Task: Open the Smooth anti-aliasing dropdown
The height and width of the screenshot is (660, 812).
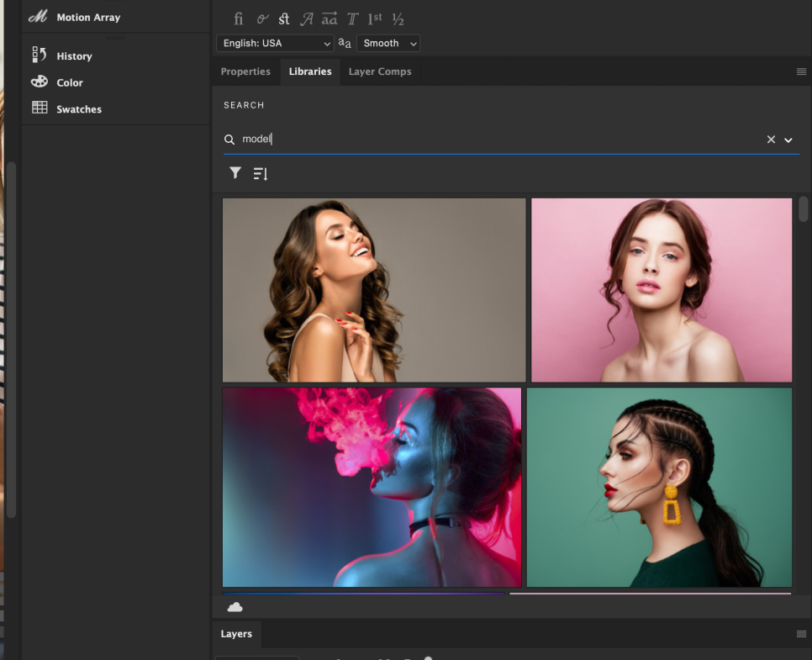Action: click(388, 43)
